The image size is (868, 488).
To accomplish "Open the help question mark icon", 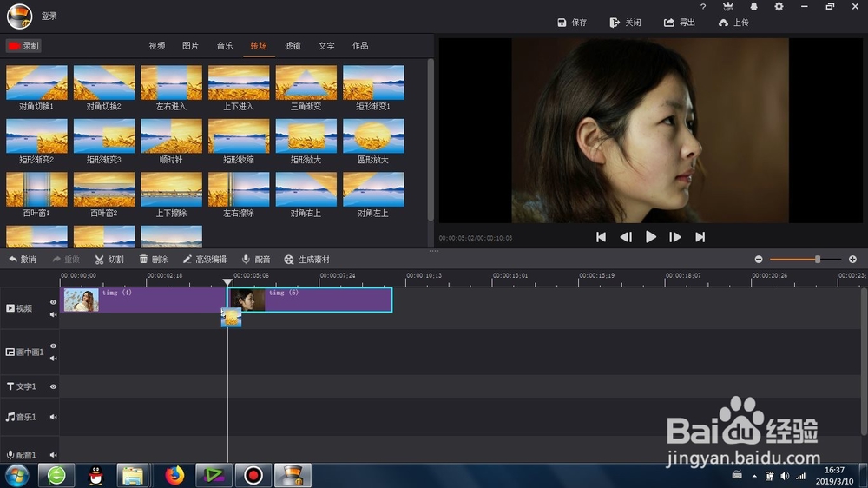I will pyautogui.click(x=703, y=7).
